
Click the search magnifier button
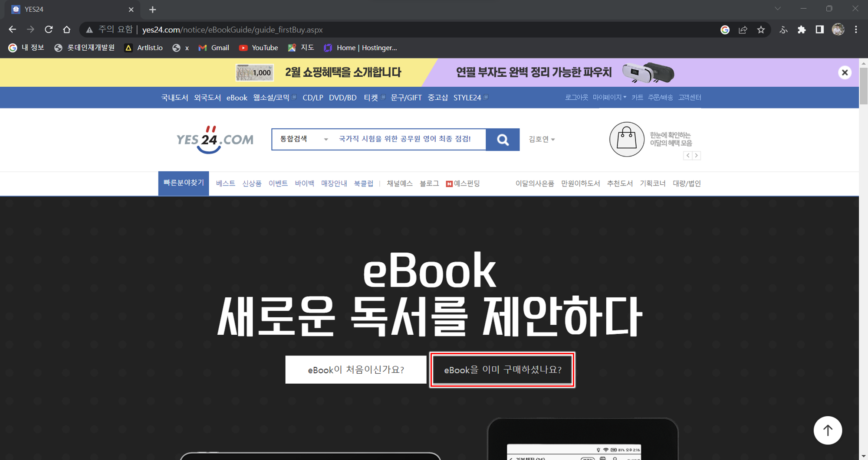[503, 140]
